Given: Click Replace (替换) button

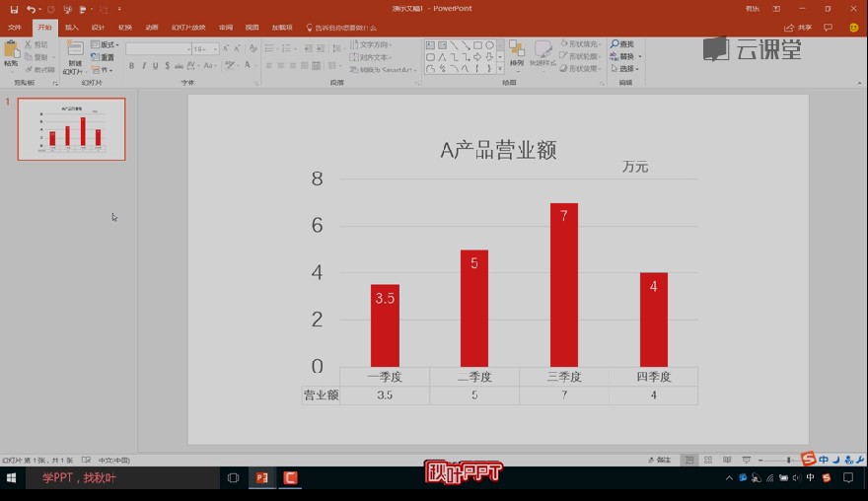Looking at the screenshot, I should (x=625, y=56).
